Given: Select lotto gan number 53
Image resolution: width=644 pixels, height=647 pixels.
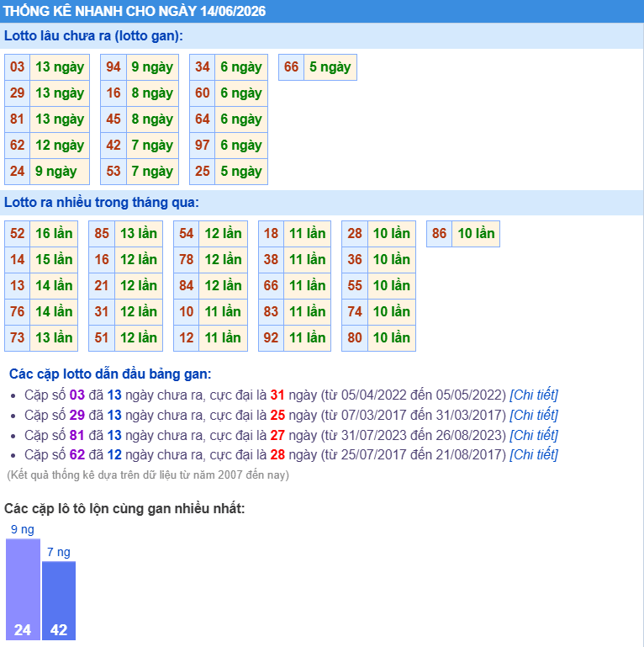Looking at the screenshot, I should tap(113, 172).
